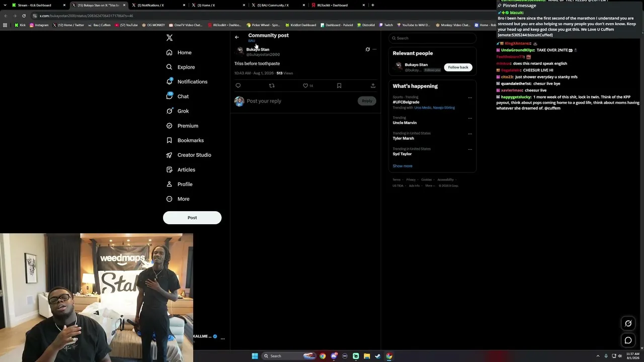Like the post with the heart icon
Viewport: 644px width, 362px height.
pyautogui.click(x=305, y=85)
